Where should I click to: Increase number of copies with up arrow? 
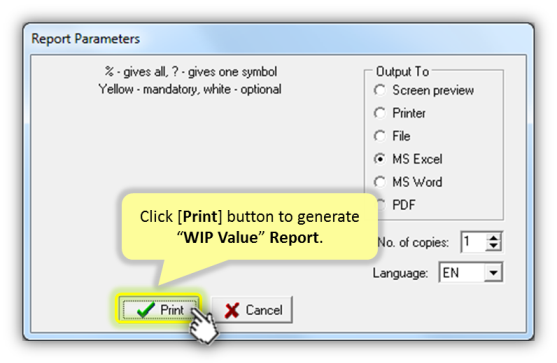(493, 238)
